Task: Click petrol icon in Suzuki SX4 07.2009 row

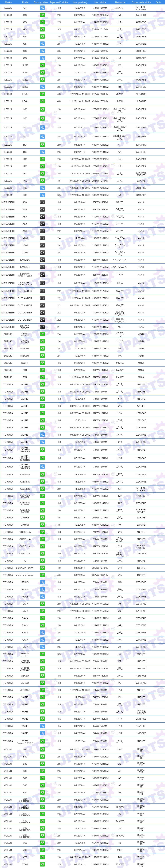Action: (x=42, y=370)
